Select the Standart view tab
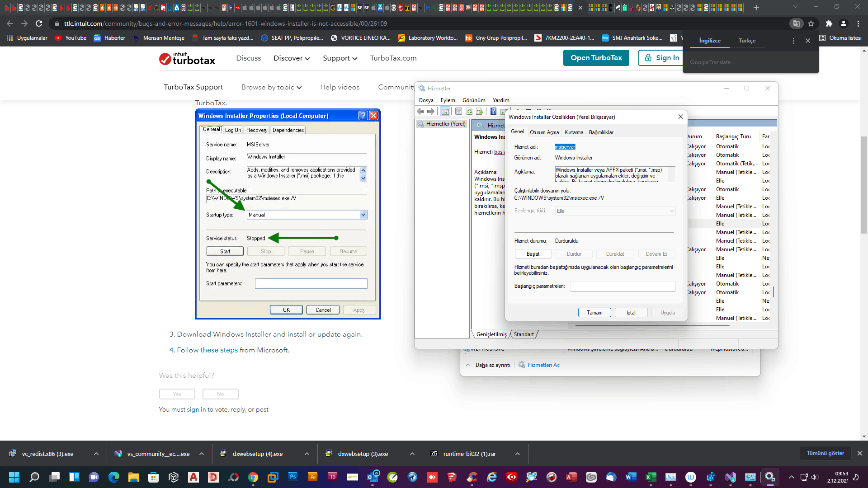 click(x=524, y=334)
